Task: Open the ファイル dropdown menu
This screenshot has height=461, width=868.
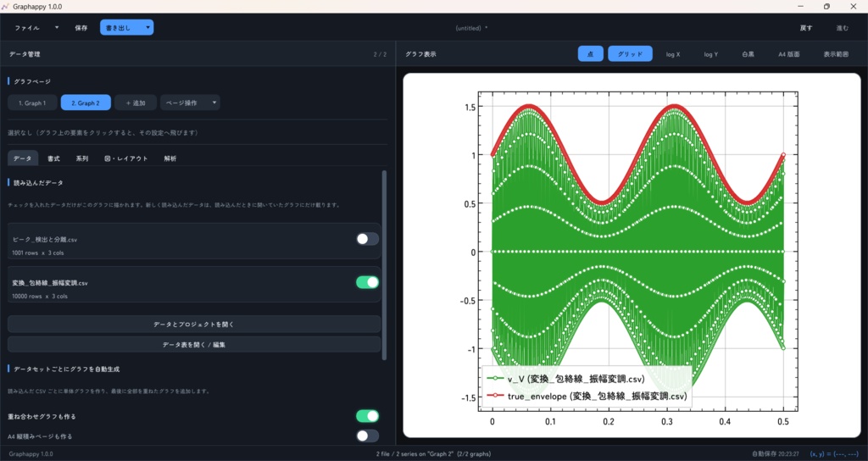Action: [36, 28]
